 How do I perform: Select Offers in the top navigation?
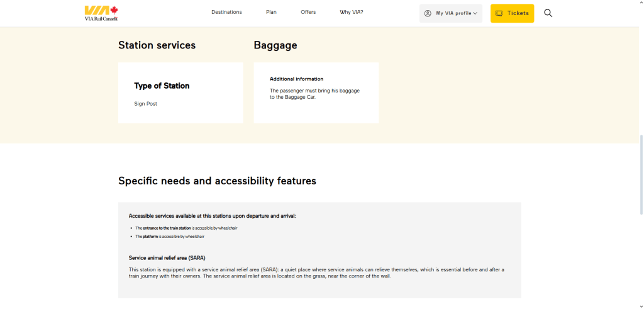tap(308, 12)
